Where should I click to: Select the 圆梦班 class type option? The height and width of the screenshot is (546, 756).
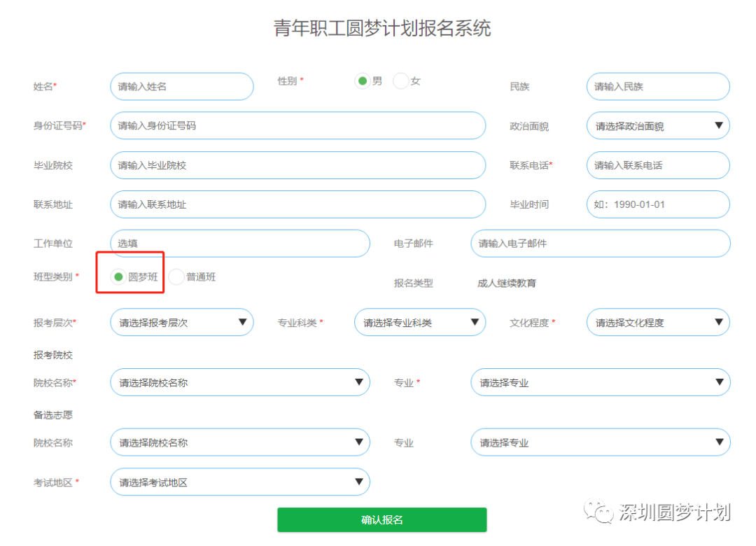(117, 276)
